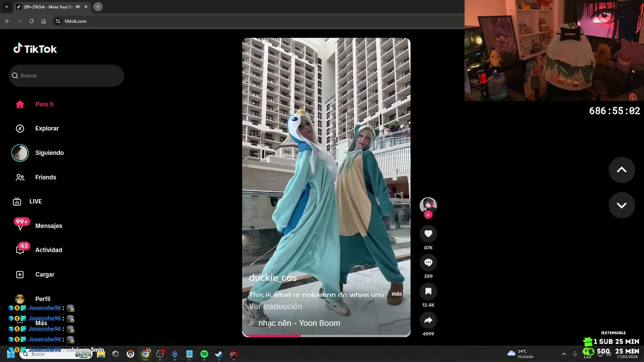Viewport: 644px width, 362px height.
Task: Click the 99+ messages badge icon
Action: 22,222
